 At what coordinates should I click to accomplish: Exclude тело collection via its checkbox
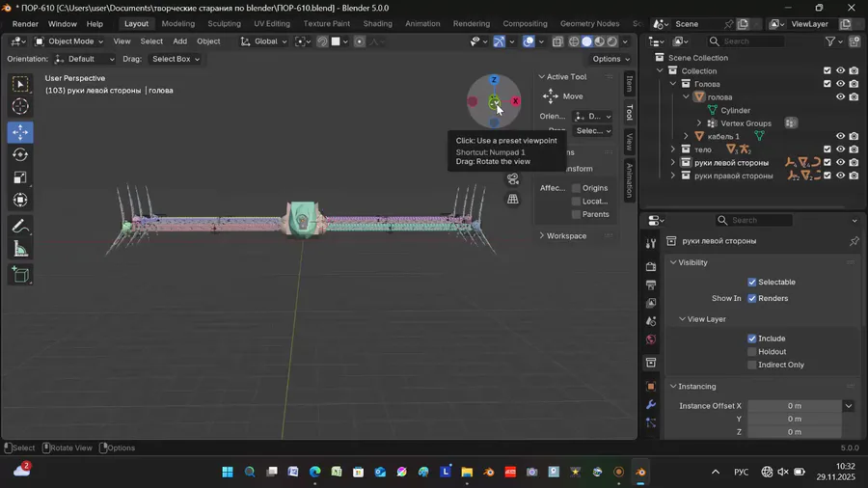(x=827, y=149)
